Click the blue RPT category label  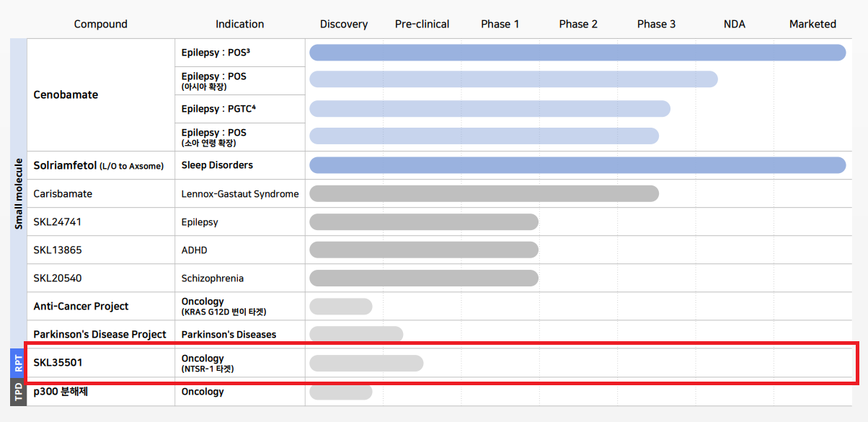[x=19, y=363]
